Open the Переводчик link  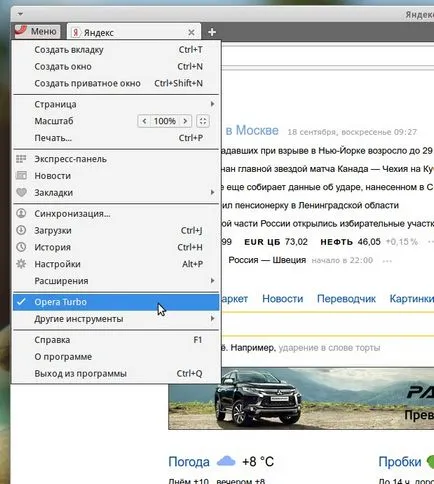point(346,299)
